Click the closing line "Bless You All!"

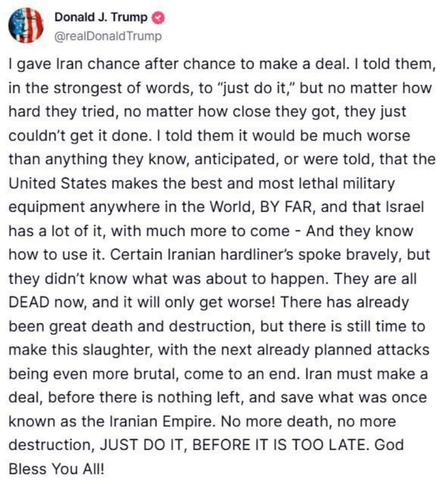click(56, 470)
